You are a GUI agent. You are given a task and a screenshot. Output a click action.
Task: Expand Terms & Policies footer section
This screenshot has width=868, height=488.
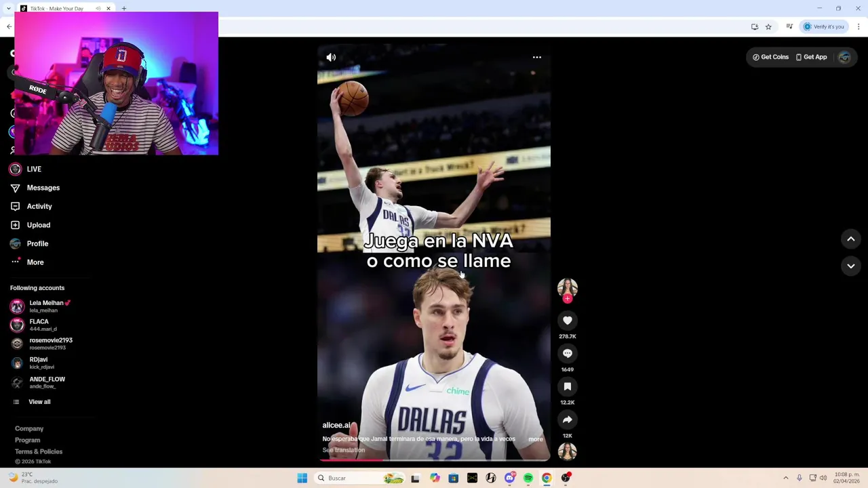39,451
